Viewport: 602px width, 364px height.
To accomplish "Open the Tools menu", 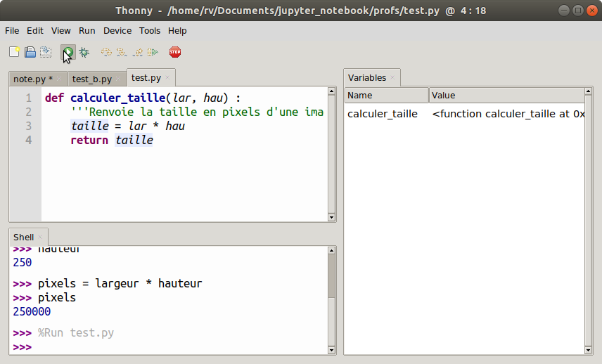I will [x=150, y=31].
